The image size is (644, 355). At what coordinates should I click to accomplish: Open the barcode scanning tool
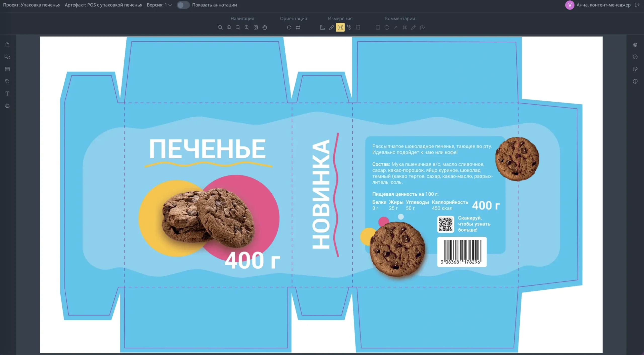pos(340,27)
